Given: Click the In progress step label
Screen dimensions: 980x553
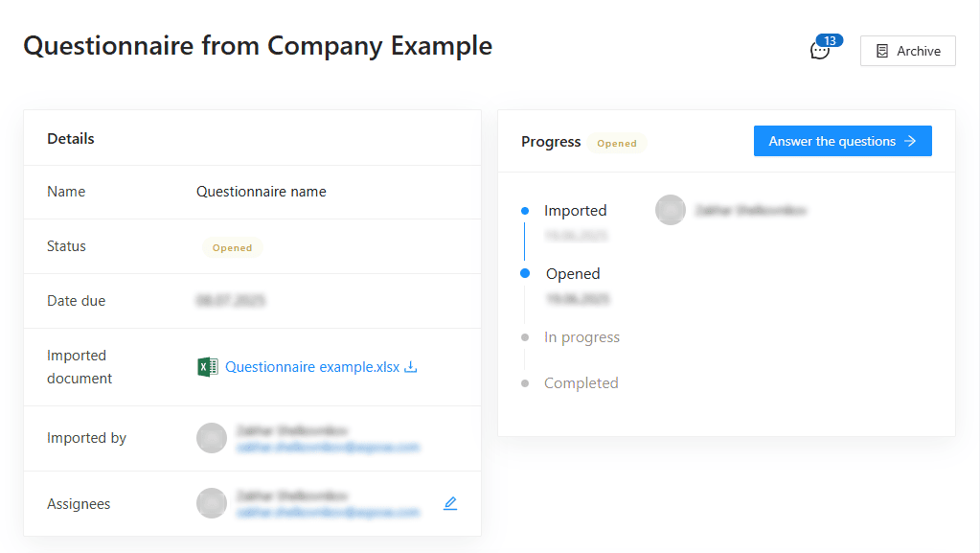Looking at the screenshot, I should click(581, 336).
